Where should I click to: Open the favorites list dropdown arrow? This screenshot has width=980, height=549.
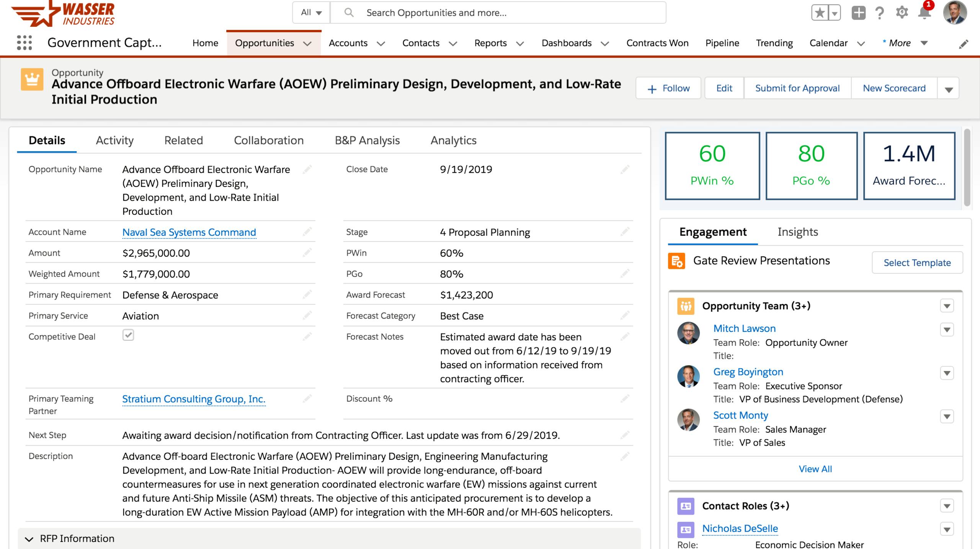point(835,13)
